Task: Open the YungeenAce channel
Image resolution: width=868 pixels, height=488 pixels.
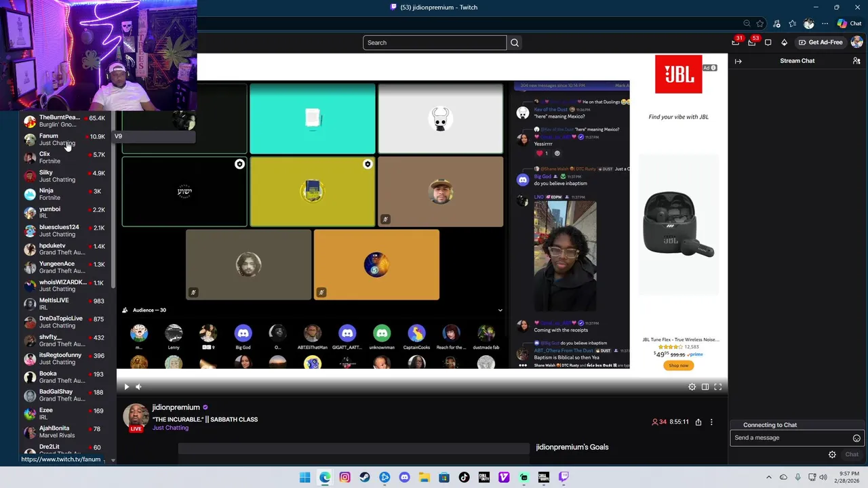Action: pyautogui.click(x=66, y=268)
